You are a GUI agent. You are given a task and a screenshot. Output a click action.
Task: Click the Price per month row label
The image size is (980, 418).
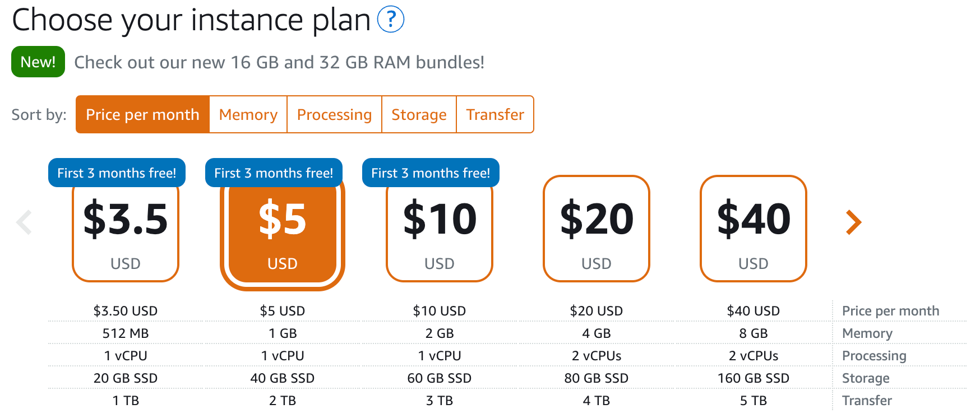tap(890, 311)
